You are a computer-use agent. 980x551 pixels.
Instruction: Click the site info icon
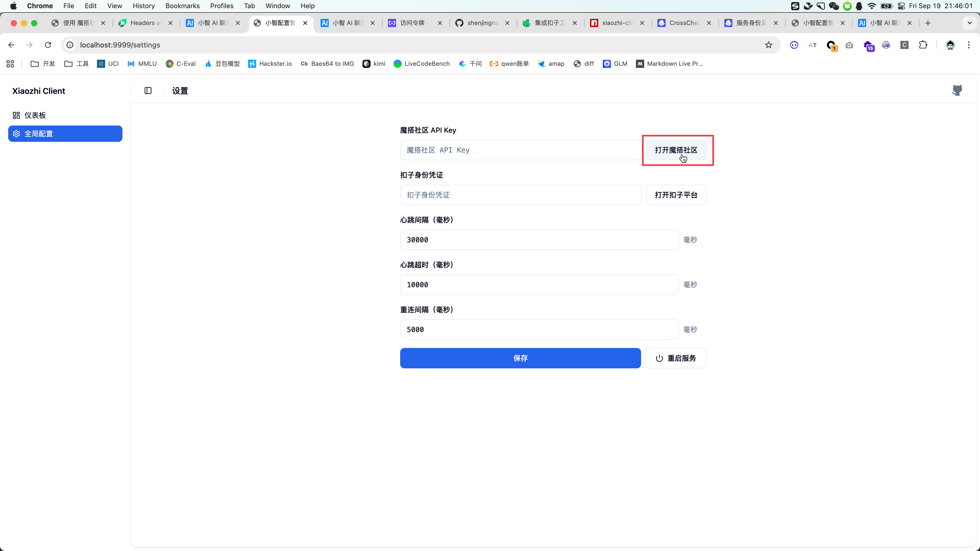(70, 45)
